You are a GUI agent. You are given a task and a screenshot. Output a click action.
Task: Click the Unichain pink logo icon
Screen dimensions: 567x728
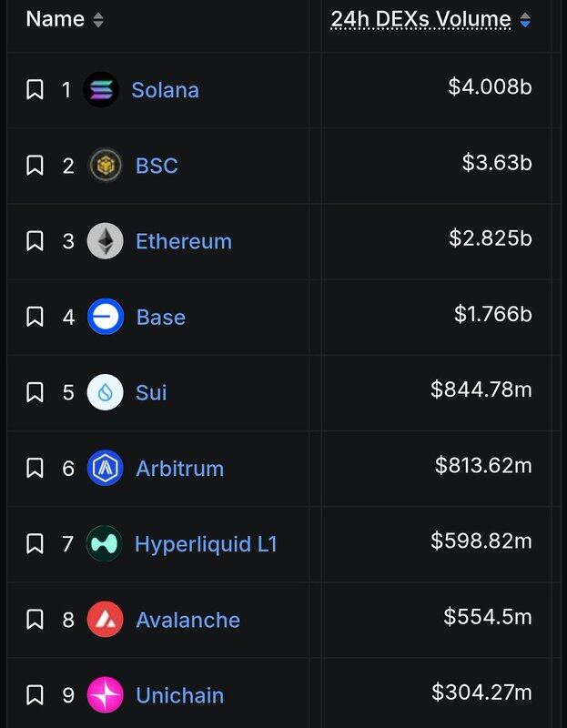tap(105, 695)
